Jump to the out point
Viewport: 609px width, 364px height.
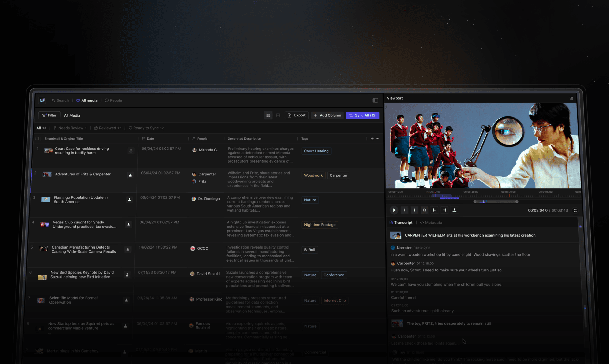click(x=444, y=210)
